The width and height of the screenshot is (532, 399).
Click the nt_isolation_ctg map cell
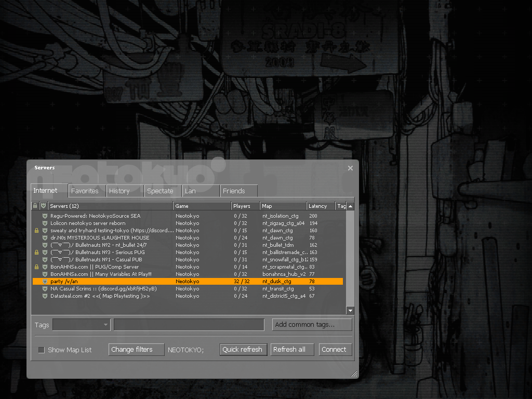click(x=280, y=216)
